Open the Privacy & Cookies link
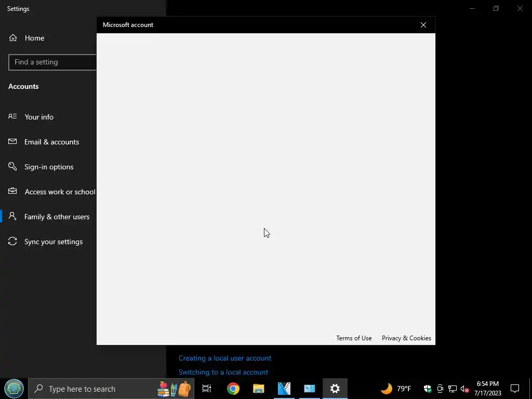532x399 pixels. [406, 338]
